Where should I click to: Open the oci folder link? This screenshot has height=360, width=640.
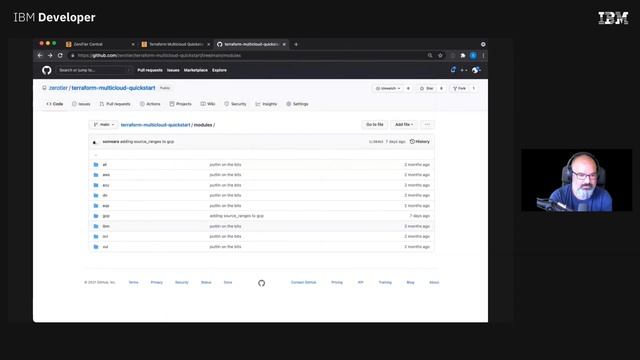105,237
